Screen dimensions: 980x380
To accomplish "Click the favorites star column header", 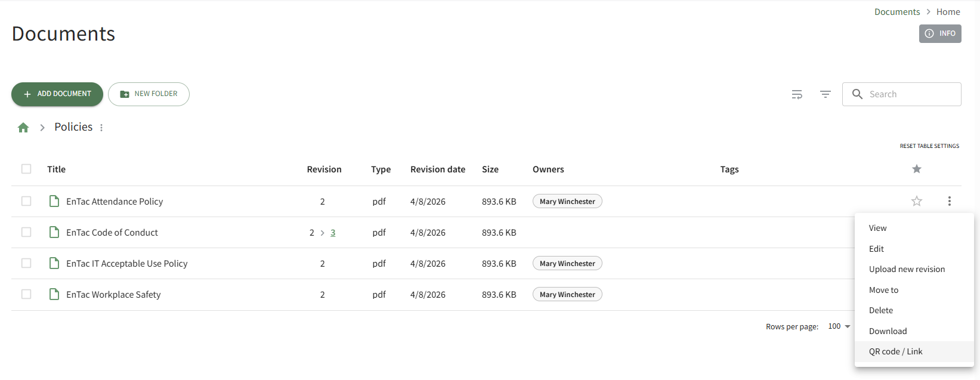I will [917, 169].
